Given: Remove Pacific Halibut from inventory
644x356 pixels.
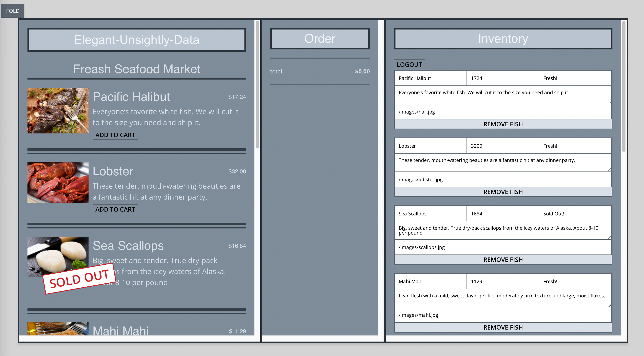Looking at the screenshot, I should coord(503,124).
